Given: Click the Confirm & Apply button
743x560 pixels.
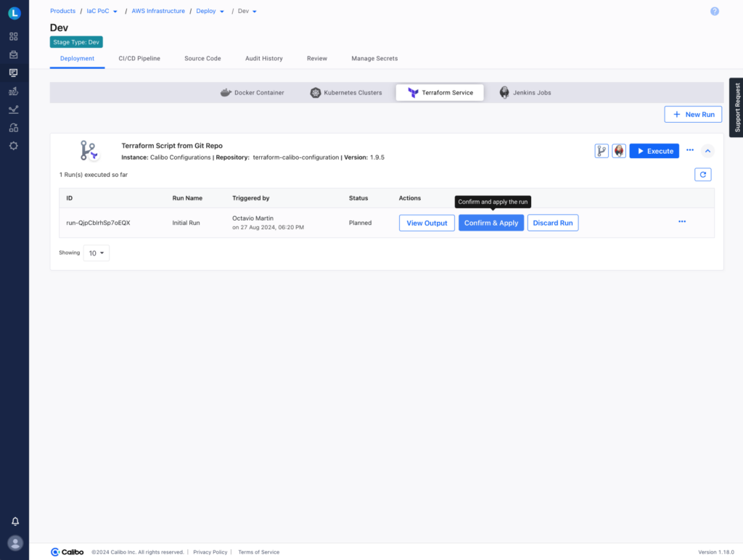Looking at the screenshot, I should (x=491, y=223).
